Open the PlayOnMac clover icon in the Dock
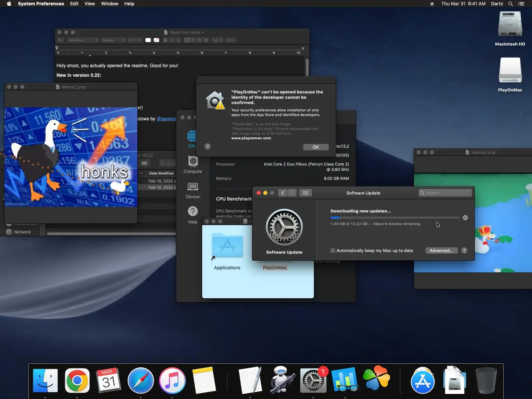The height and width of the screenshot is (399, 532). click(376, 378)
